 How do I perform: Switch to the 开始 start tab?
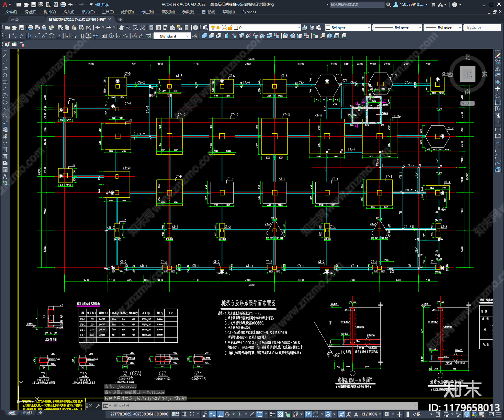pyautogui.click(x=14, y=20)
